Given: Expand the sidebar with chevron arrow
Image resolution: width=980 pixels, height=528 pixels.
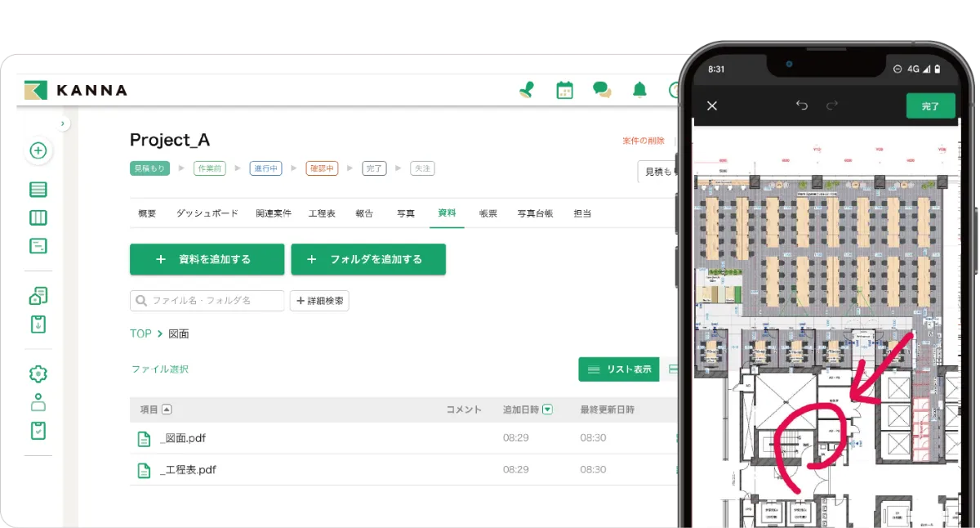Looking at the screenshot, I should [63, 123].
